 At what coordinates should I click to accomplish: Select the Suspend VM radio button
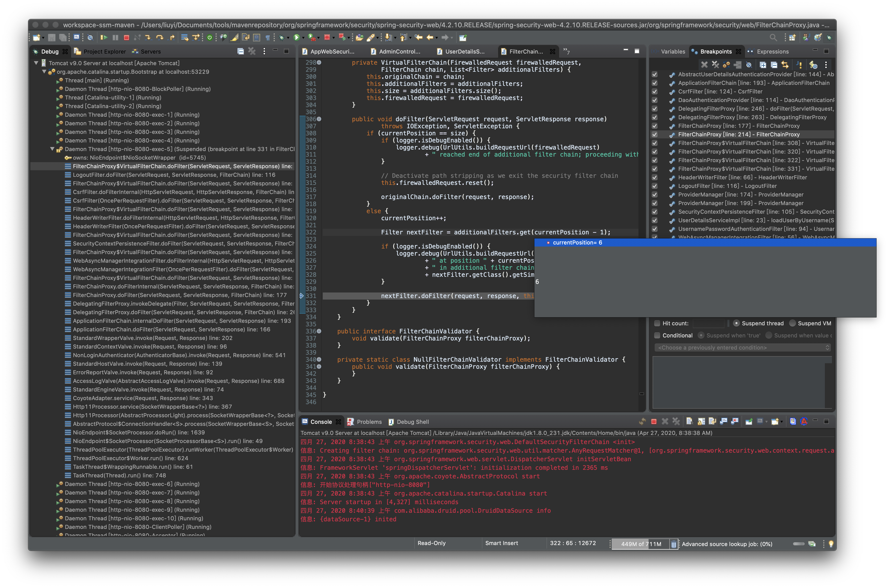coord(792,323)
